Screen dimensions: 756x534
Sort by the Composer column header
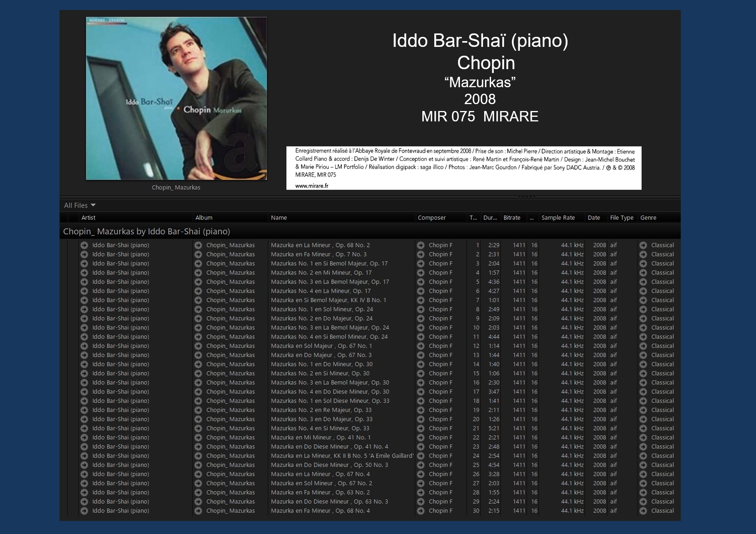coord(432,217)
